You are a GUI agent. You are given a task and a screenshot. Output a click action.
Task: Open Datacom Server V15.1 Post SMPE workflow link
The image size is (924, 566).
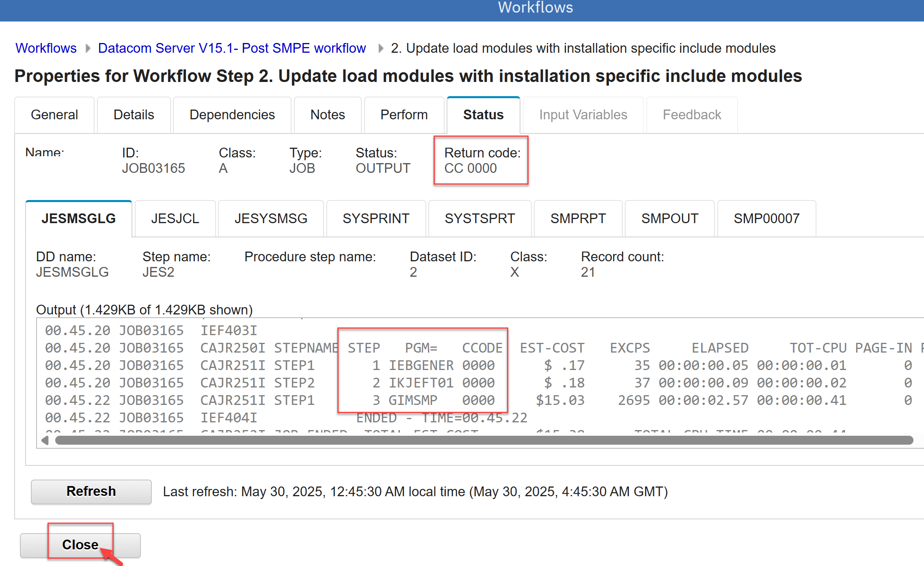232,48
